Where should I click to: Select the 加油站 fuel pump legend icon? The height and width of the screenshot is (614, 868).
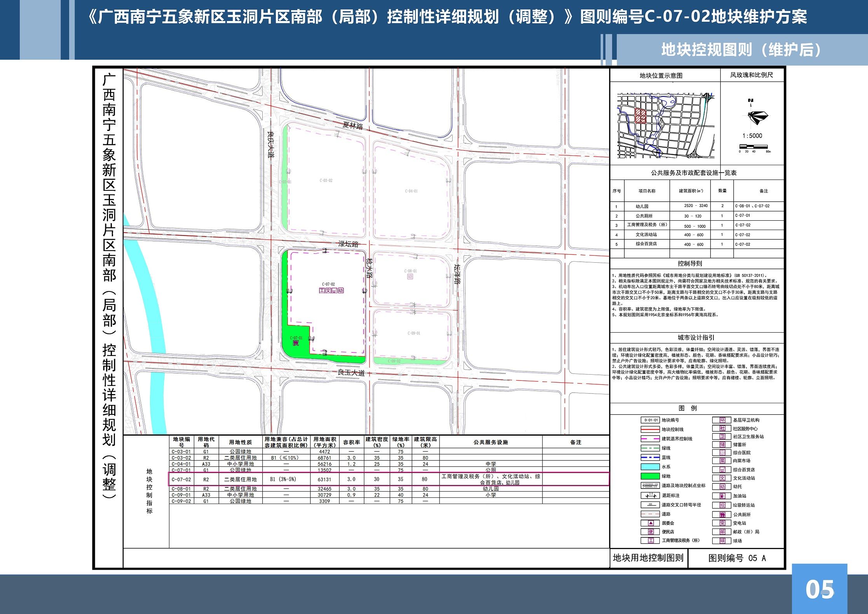[x=722, y=496]
